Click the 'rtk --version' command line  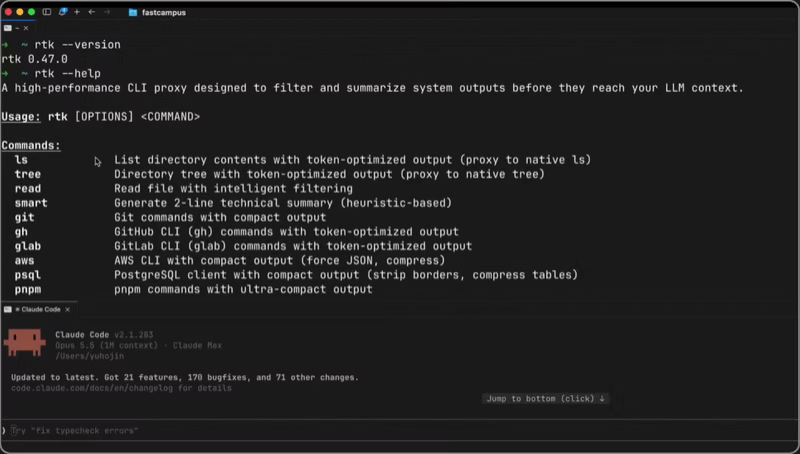point(78,45)
